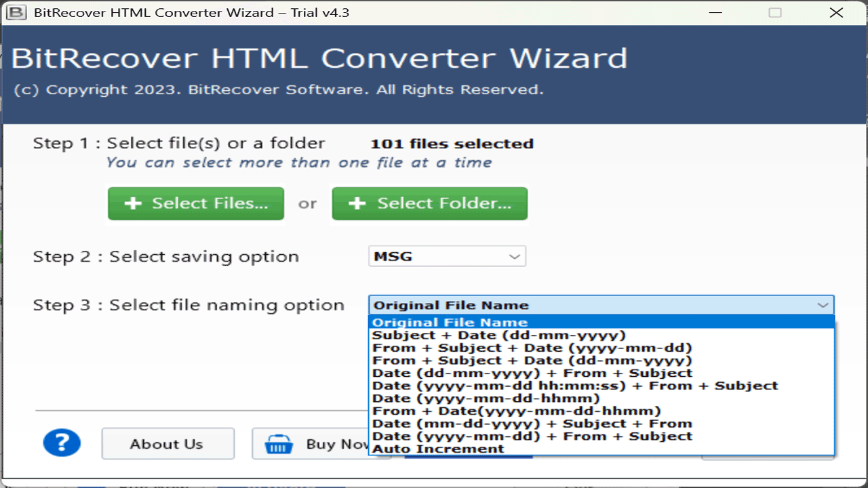Image resolution: width=868 pixels, height=488 pixels.
Task: Click the BitRecover logo icon in title bar
Action: pos(16,12)
